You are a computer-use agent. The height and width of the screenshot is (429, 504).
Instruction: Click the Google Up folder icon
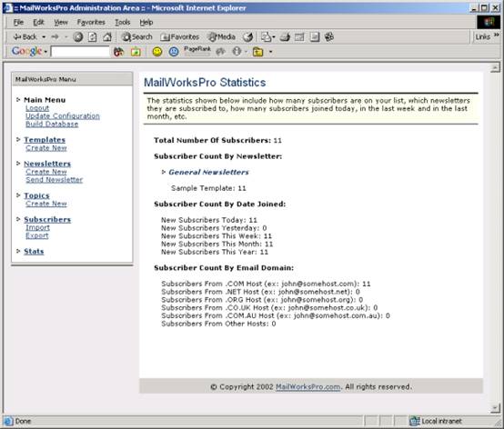coord(257,52)
